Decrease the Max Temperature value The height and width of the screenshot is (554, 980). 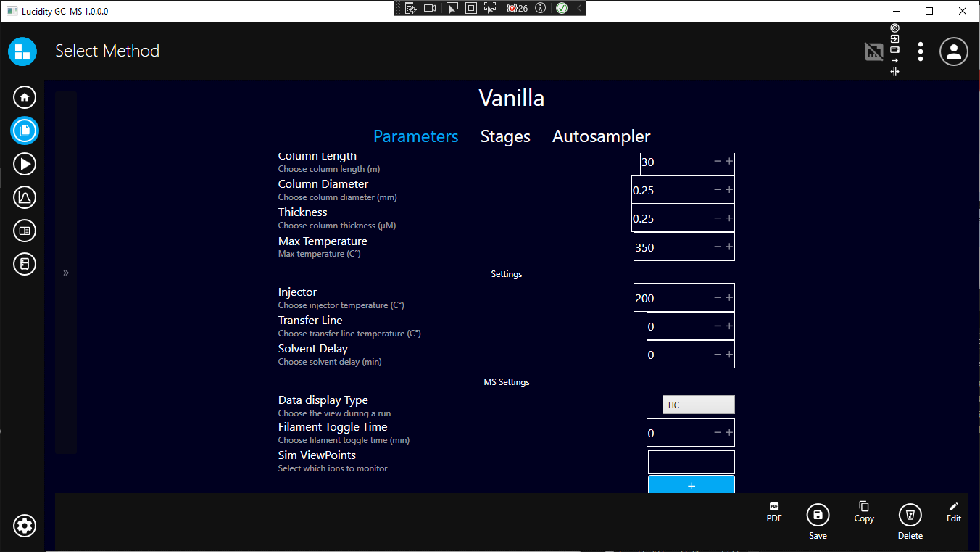coord(718,247)
